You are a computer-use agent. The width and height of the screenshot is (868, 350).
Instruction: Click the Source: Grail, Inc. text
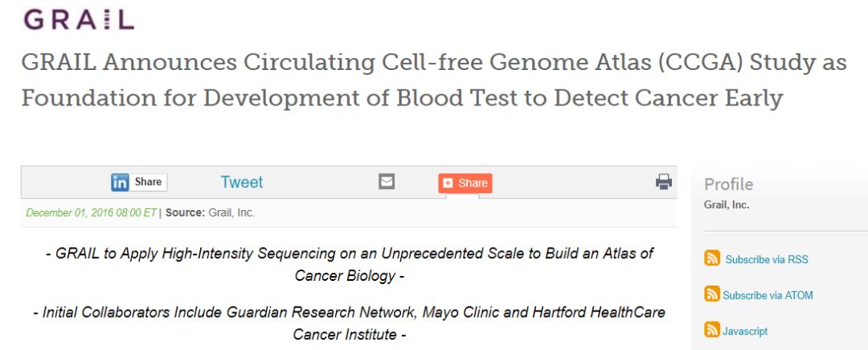pyautogui.click(x=210, y=213)
